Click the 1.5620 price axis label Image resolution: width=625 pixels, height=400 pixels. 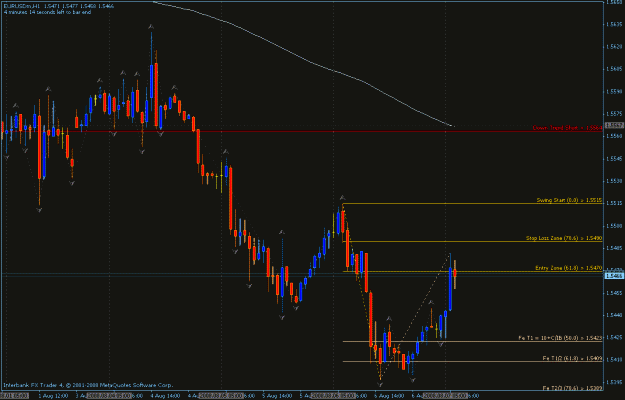[x=614, y=47]
